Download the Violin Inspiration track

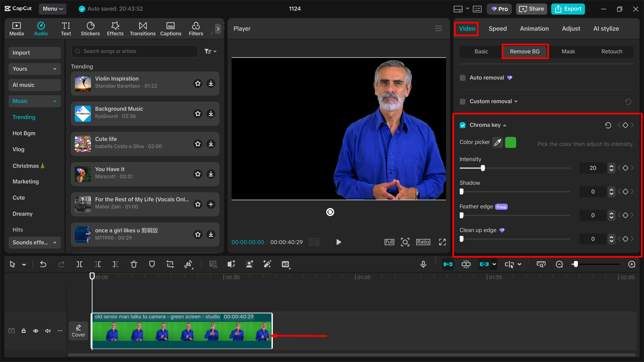coord(211,83)
